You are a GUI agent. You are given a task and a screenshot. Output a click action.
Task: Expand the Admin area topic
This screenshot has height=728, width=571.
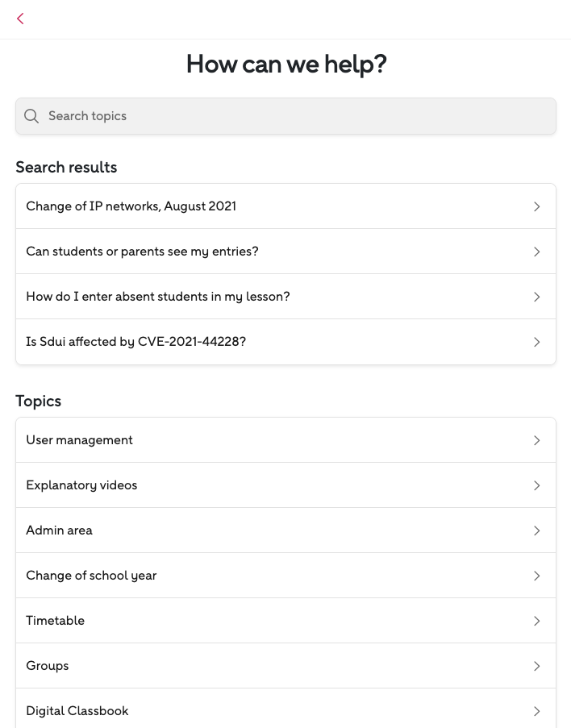pyautogui.click(x=59, y=530)
